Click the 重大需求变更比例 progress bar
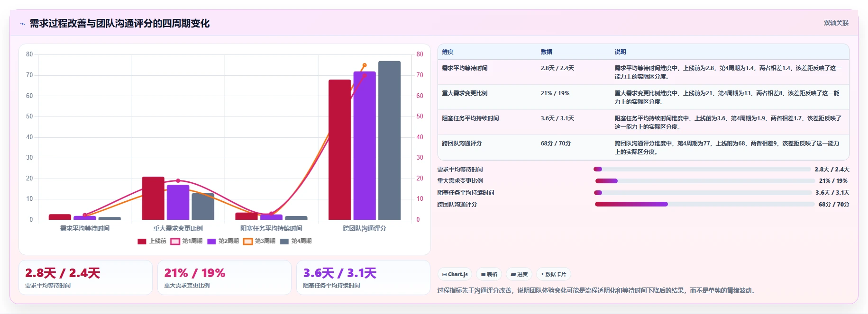This screenshot has width=868, height=314. click(705, 181)
